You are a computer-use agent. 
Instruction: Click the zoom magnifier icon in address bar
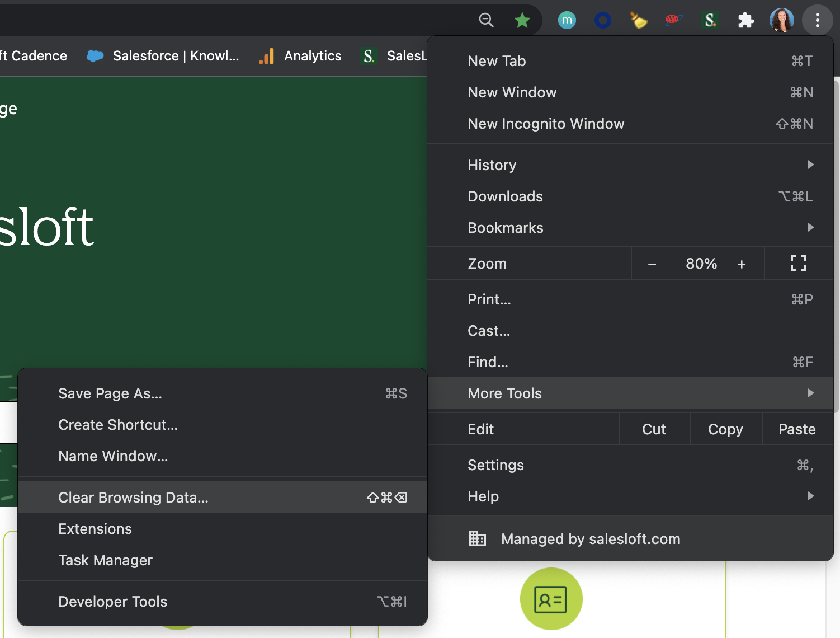click(486, 21)
